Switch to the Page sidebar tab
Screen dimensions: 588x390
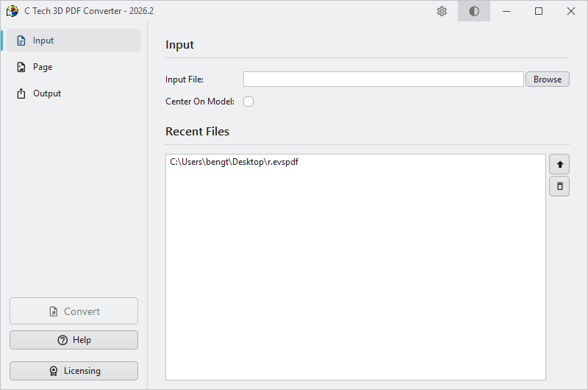(x=74, y=67)
